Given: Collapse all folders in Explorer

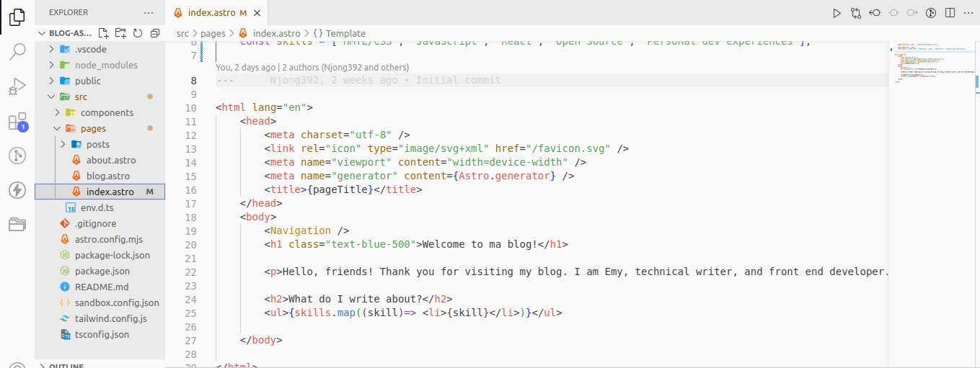Looking at the screenshot, I should coord(155,33).
